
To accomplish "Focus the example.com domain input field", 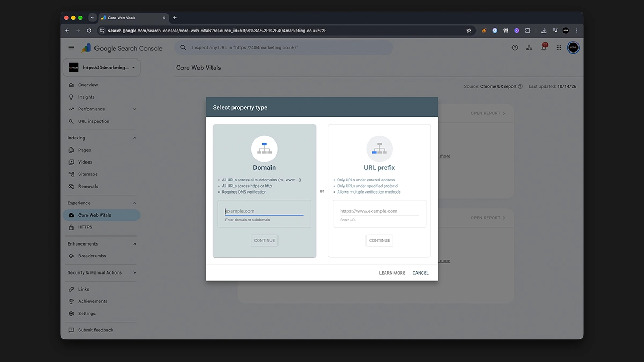I will point(264,211).
